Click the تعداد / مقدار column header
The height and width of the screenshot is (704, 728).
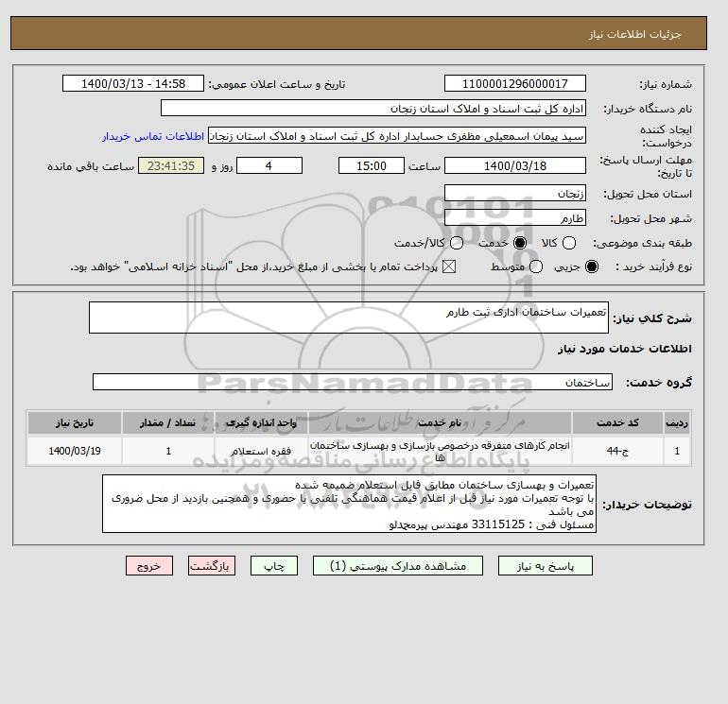(168, 422)
